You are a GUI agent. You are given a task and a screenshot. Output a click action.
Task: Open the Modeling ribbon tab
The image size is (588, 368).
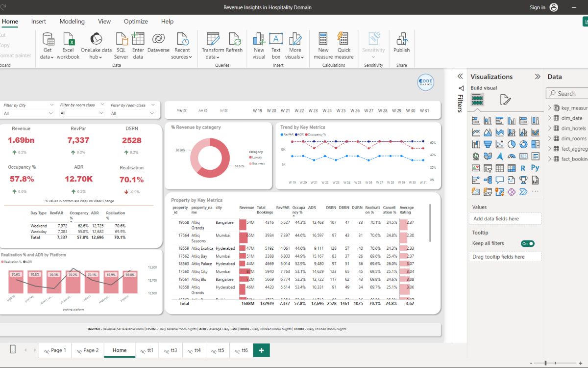72,22
